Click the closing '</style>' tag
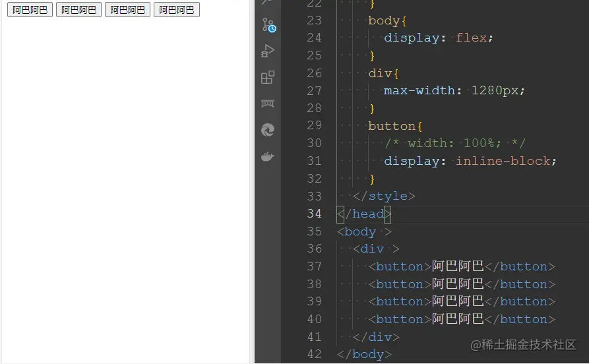The image size is (589, 364). tap(384, 196)
